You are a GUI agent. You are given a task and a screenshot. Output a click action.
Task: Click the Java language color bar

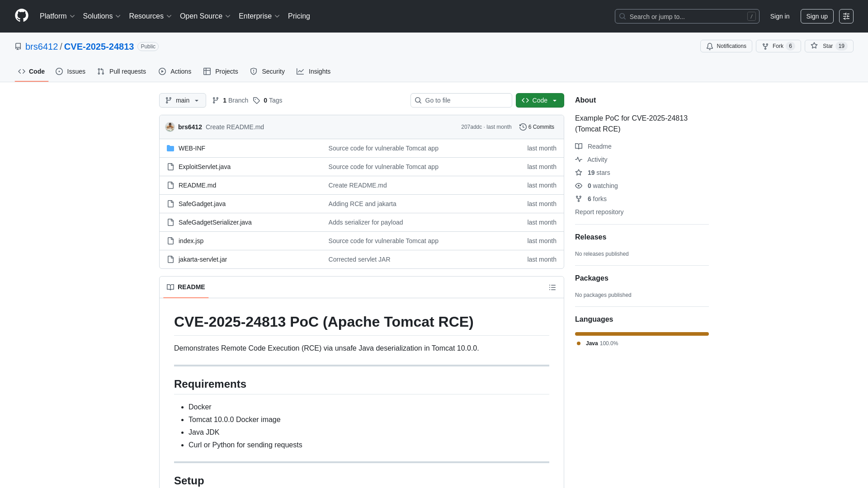642,334
